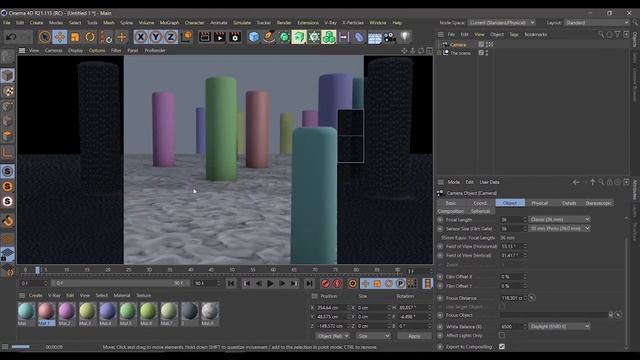Open the Size mode dropdown
This screenshot has height=360, width=640.
pyautogui.click(x=373, y=336)
